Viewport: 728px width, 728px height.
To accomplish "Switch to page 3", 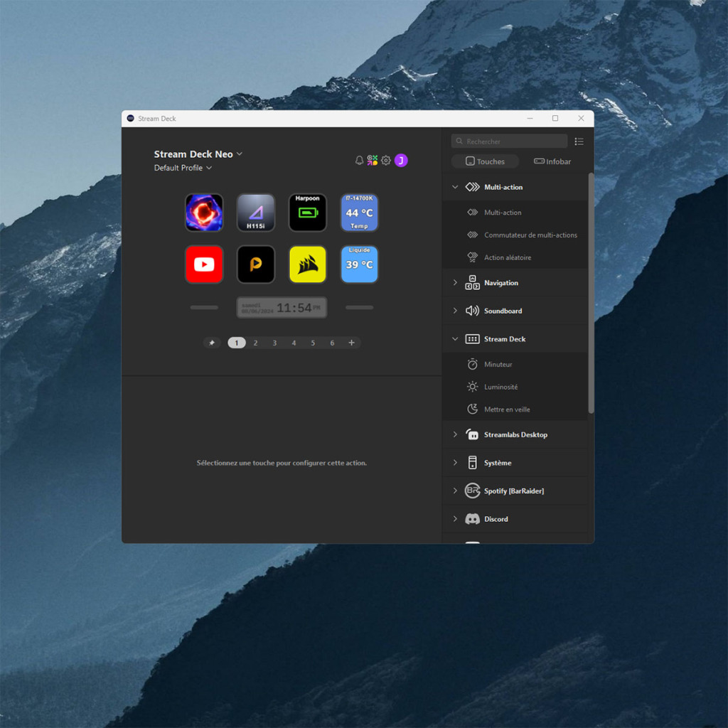I will pos(274,343).
